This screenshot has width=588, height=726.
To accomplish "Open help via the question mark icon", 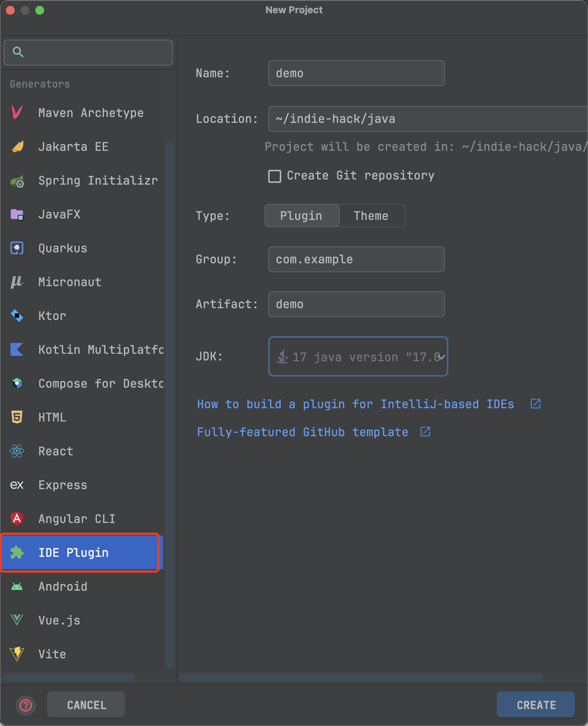I will 26,705.
